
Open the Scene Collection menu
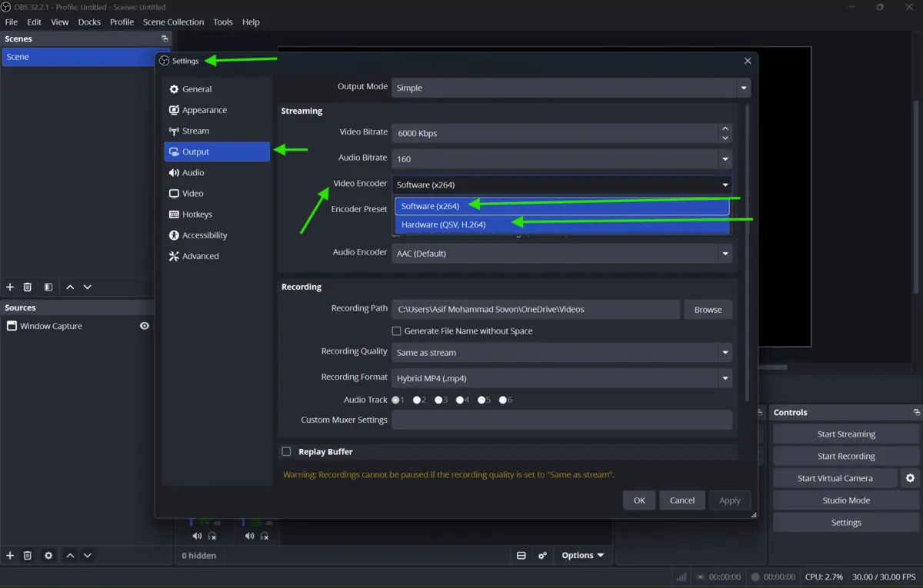[174, 22]
